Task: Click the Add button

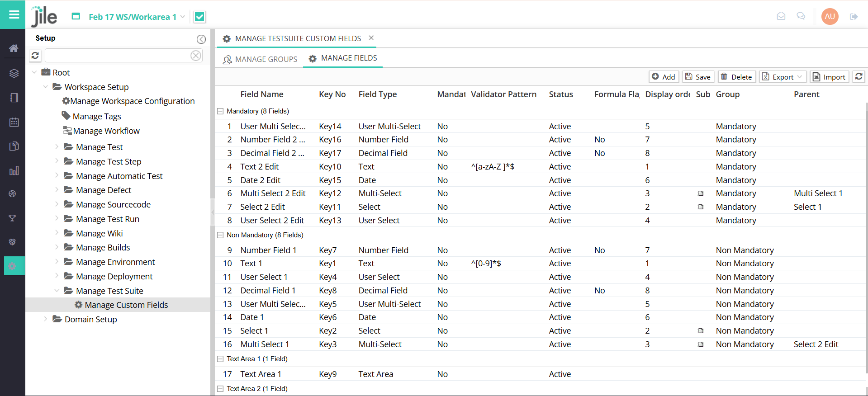Action: point(664,77)
